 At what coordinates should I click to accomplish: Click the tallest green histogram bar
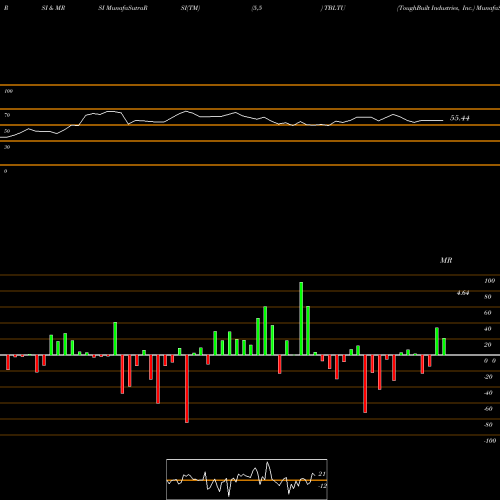pyautogui.click(x=301, y=319)
